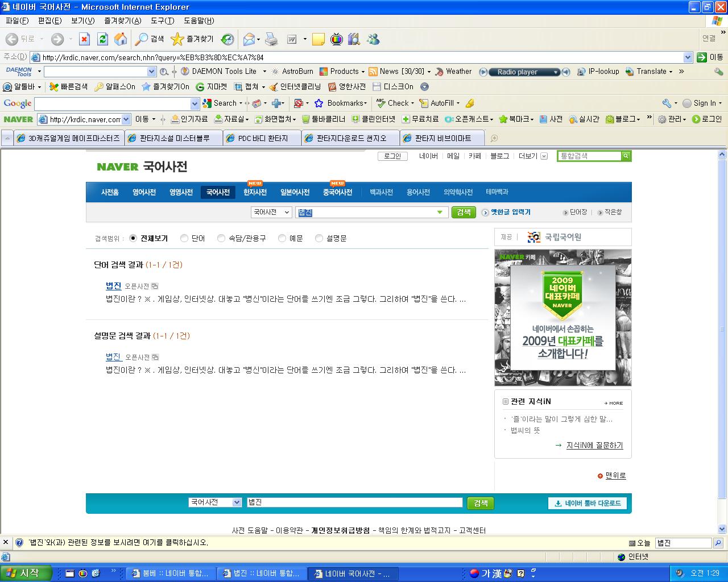Viewport: 728px width, 582px height.
Task: Click the Google toolbar highlighter icon
Action: (470, 103)
